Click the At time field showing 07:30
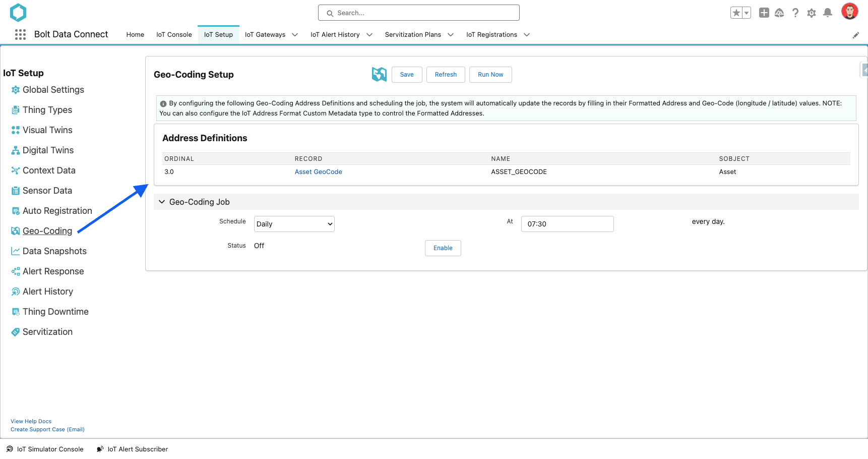This screenshot has width=868, height=459. 568,224
